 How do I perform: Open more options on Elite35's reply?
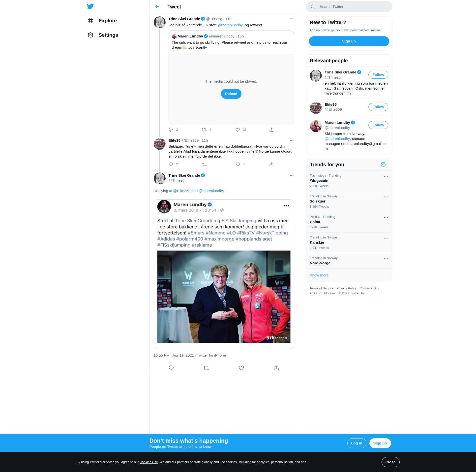[292, 140]
